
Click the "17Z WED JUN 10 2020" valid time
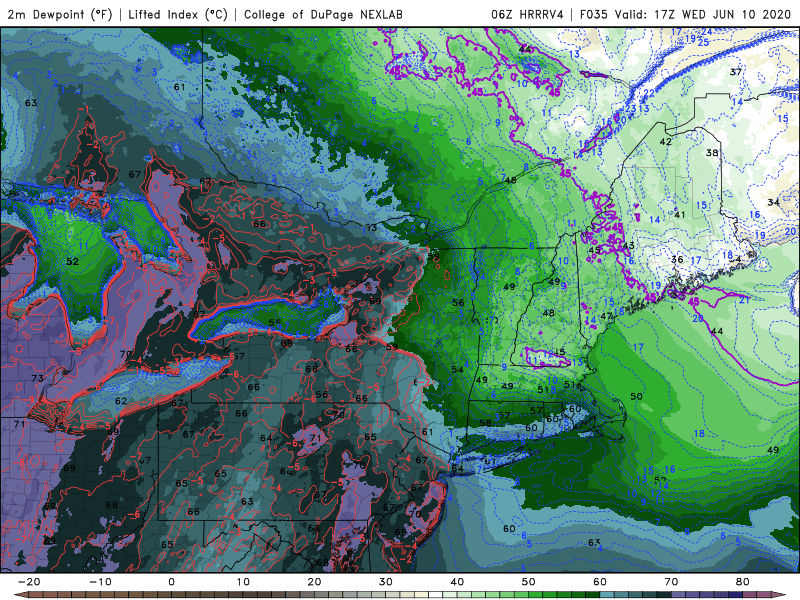[725, 14]
